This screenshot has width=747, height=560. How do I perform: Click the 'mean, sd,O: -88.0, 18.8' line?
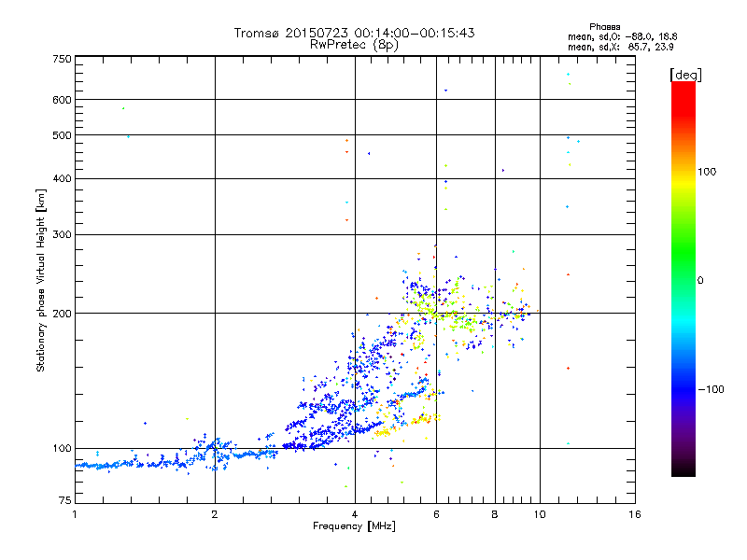(x=622, y=36)
